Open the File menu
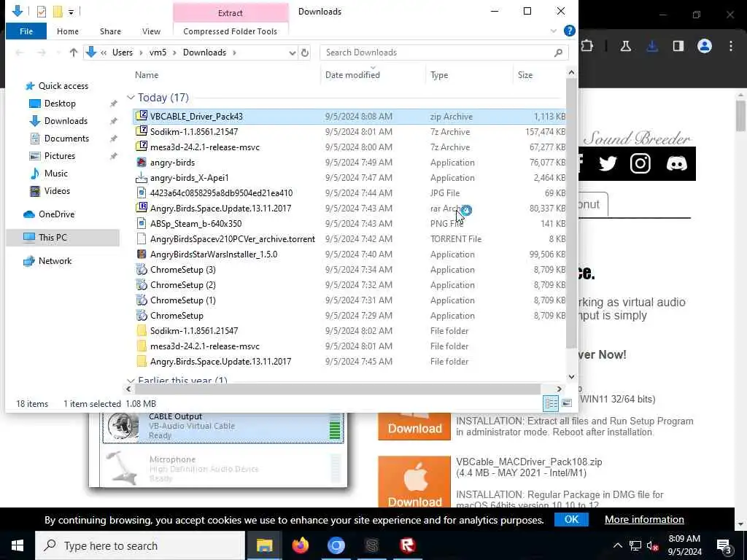 pyautogui.click(x=26, y=31)
